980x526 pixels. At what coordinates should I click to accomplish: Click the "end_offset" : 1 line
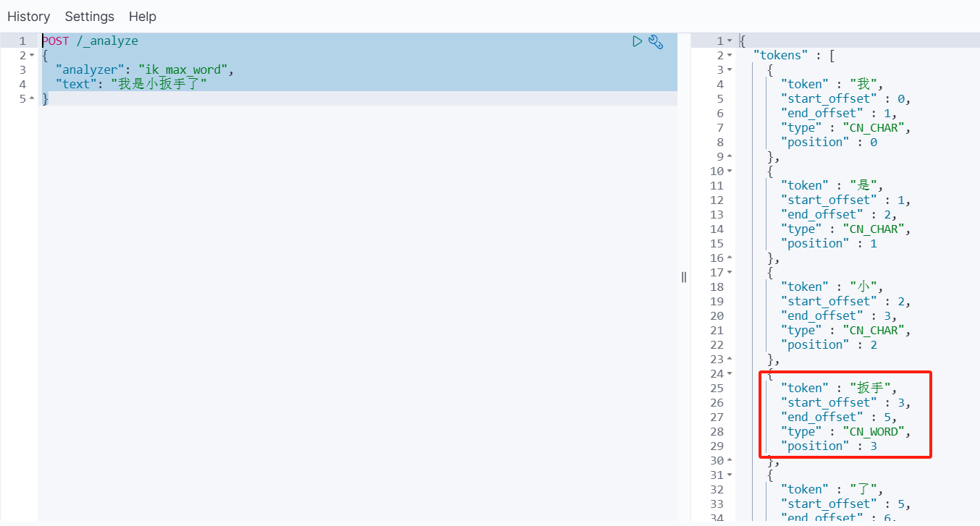(x=839, y=114)
